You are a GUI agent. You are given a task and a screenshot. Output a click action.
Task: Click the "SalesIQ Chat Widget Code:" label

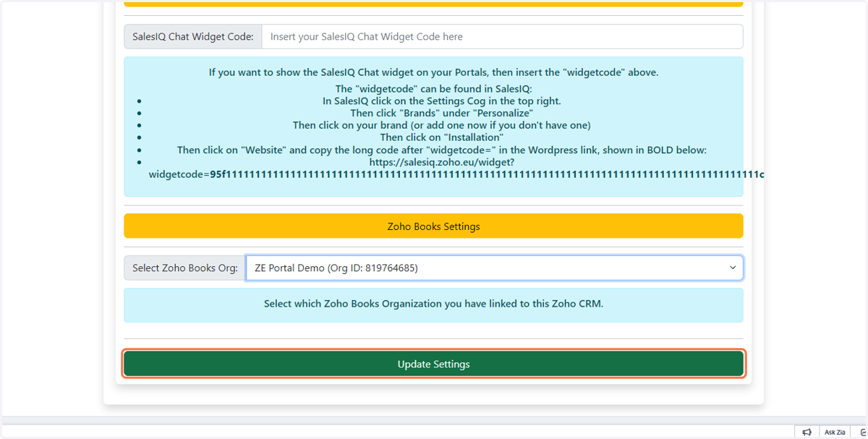coord(193,37)
